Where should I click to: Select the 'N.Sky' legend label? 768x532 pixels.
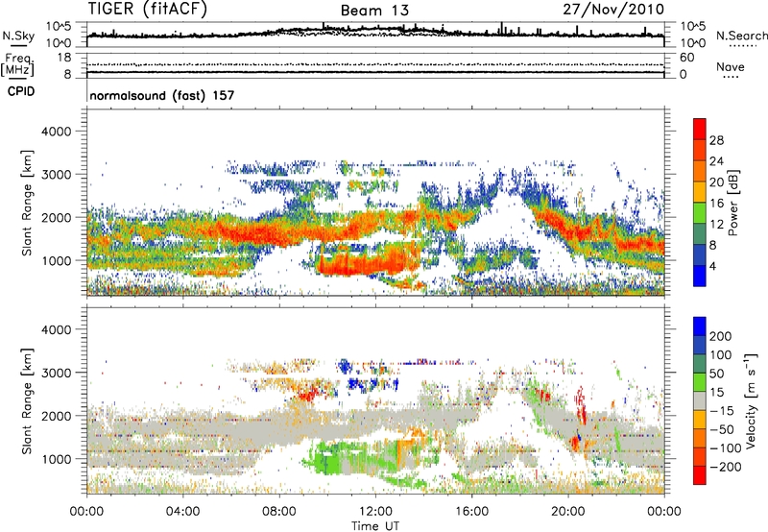[18, 36]
